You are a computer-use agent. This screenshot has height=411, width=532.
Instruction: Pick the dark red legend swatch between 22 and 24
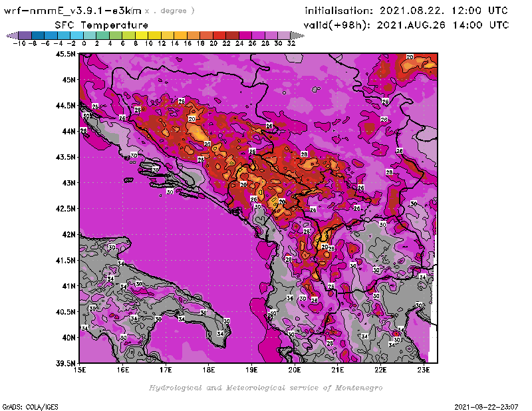click(x=232, y=35)
